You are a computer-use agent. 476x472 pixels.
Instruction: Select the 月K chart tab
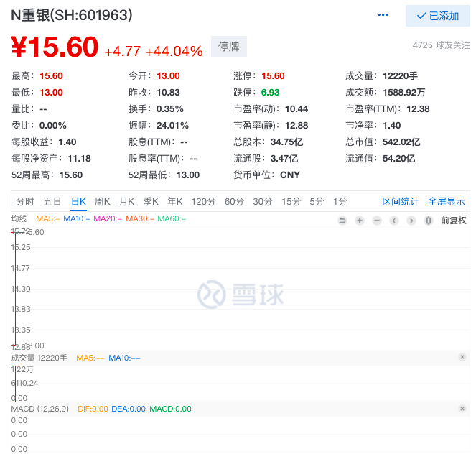[x=126, y=201]
